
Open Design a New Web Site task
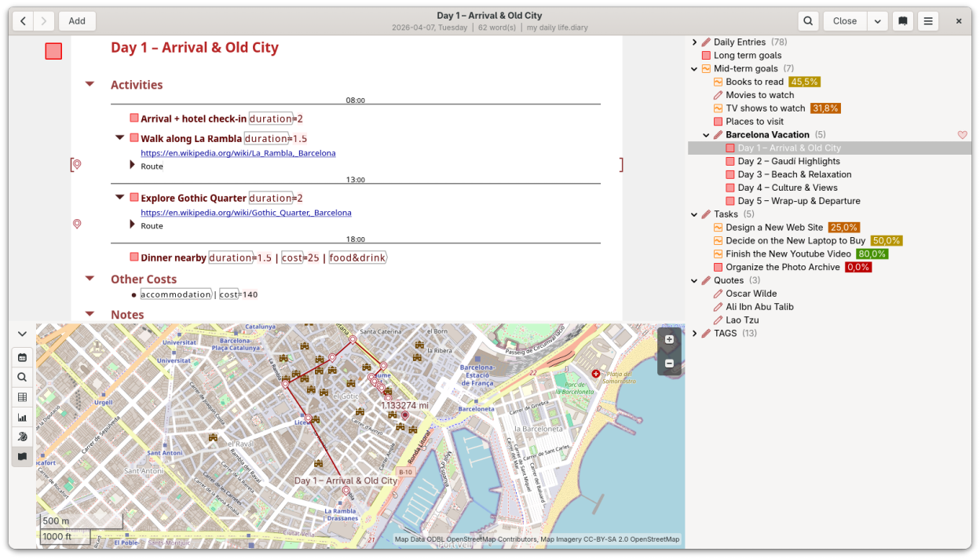tap(774, 228)
